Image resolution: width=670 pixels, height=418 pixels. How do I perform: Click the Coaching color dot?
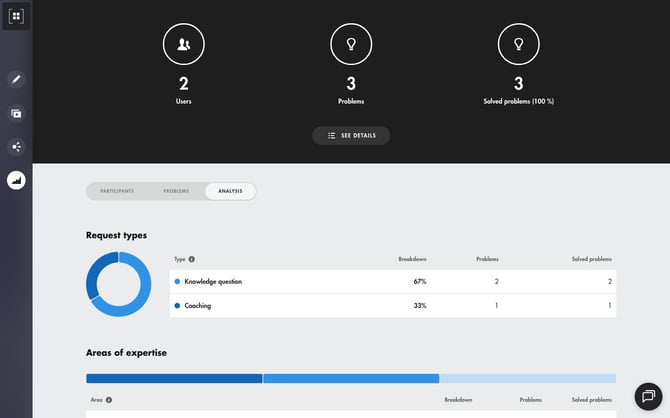coord(177,306)
